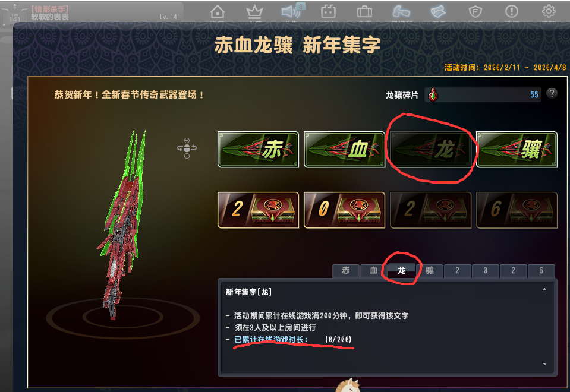The width and height of the screenshot is (570, 392).
Task: Switch to the 骥 tab
Action: click(430, 271)
